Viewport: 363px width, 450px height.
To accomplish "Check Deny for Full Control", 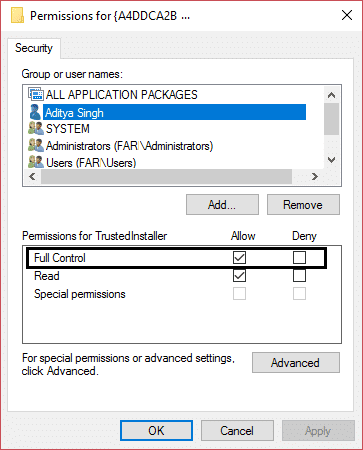I will [x=299, y=257].
